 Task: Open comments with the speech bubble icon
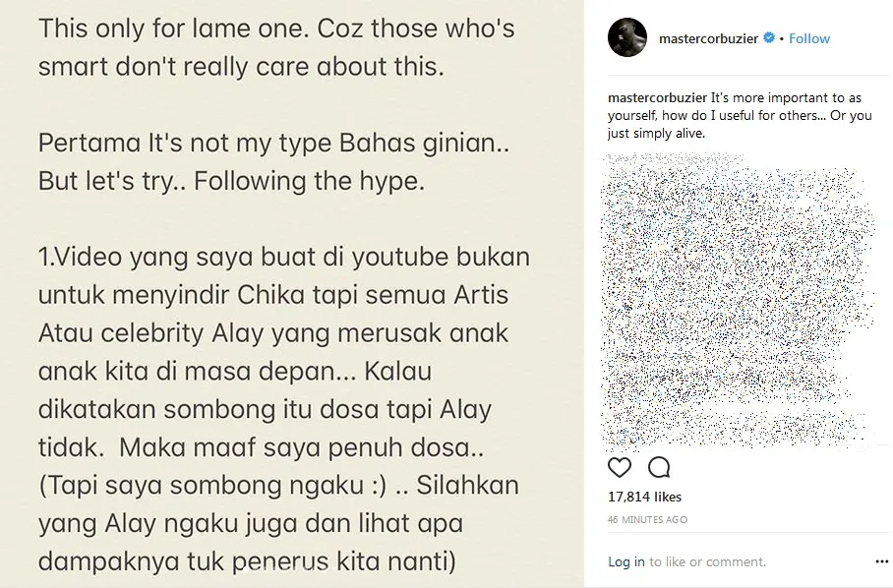click(x=660, y=467)
